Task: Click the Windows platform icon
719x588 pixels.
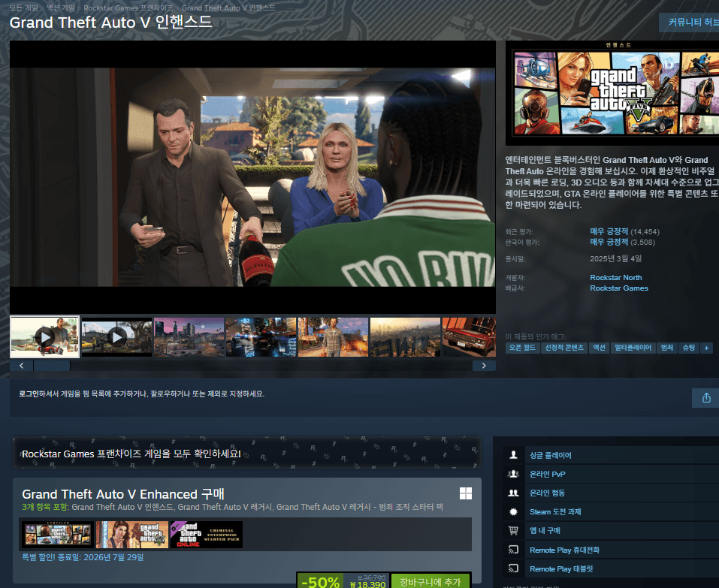Action: pos(465,493)
